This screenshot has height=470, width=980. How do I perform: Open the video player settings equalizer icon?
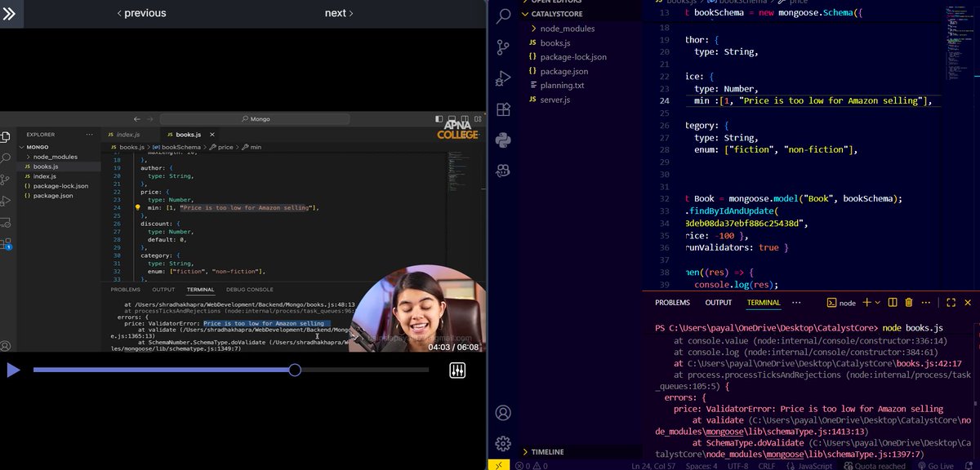(457, 370)
